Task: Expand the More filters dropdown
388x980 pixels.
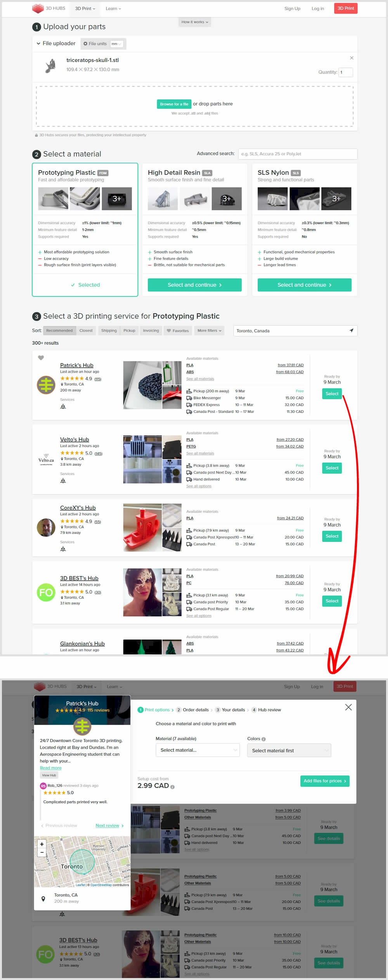Action: click(x=209, y=331)
